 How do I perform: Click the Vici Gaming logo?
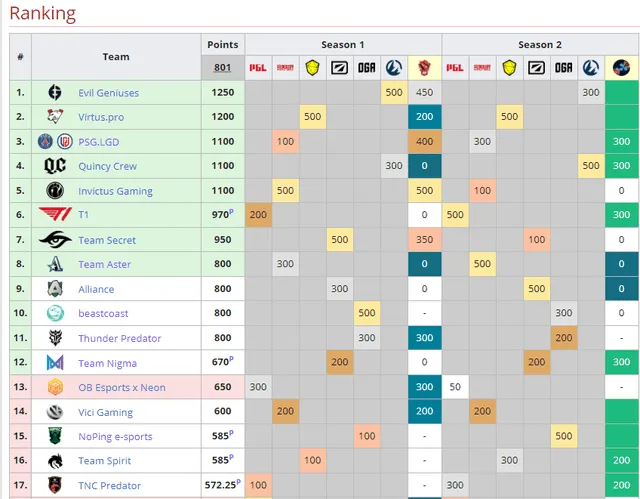pyautogui.click(x=55, y=412)
